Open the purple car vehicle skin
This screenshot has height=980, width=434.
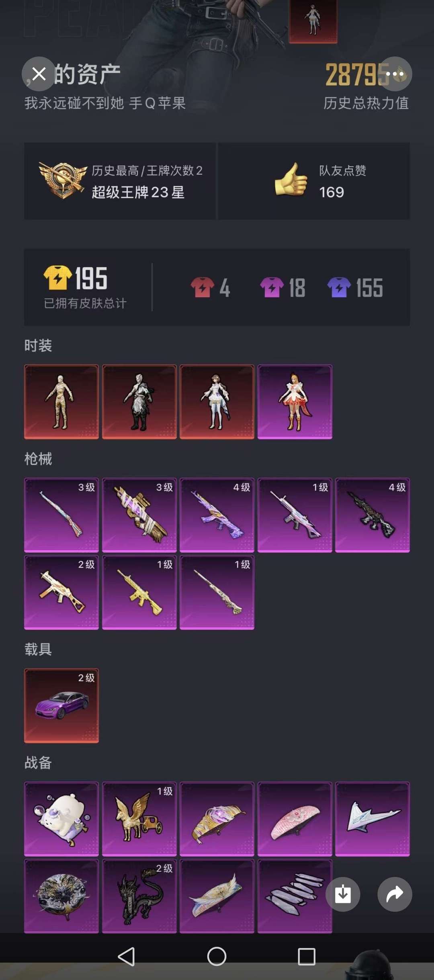click(x=61, y=705)
